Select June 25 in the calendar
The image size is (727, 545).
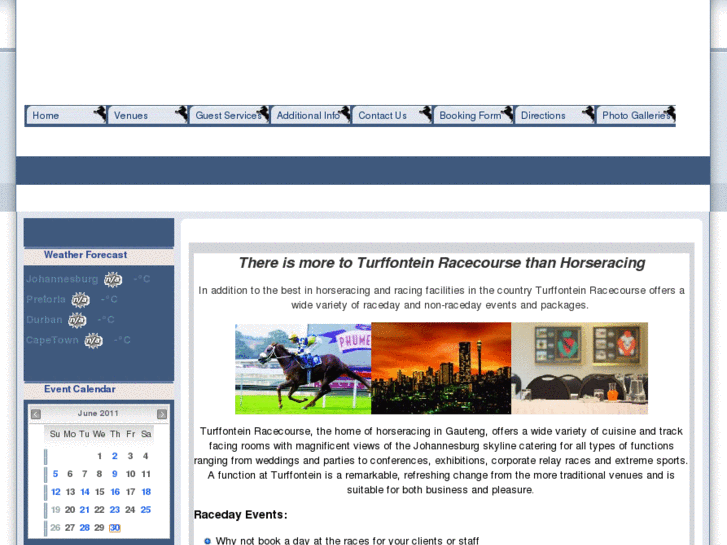pyautogui.click(x=146, y=510)
